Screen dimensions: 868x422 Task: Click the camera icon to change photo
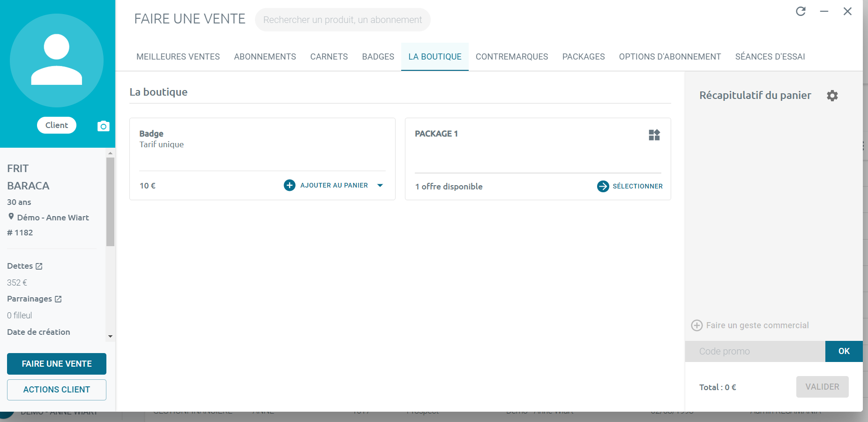(x=103, y=126)
